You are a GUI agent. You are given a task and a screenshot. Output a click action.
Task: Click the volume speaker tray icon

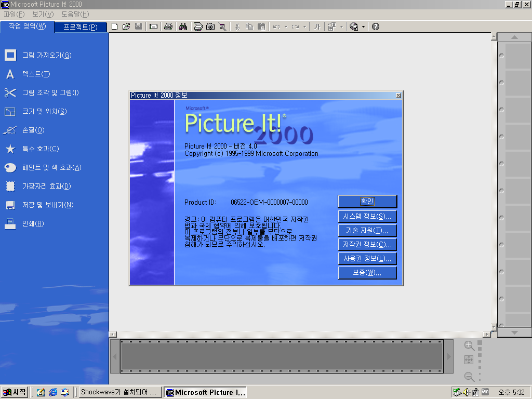tap(466, 392)
